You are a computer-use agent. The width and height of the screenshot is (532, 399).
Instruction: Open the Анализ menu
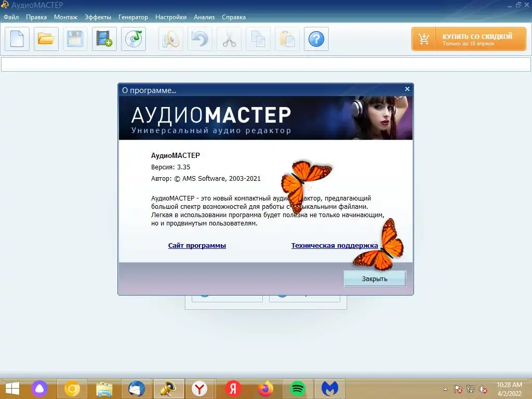click(204, 17)
